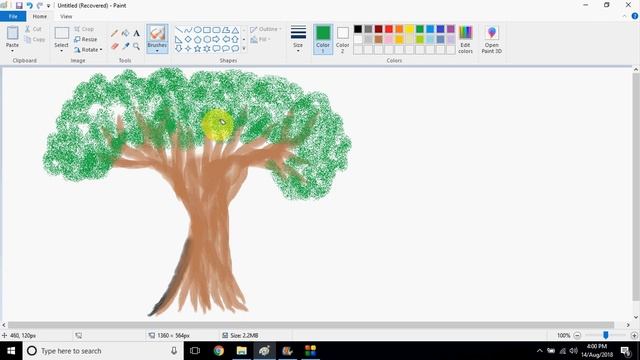The image size is (640, 360).
Task: Click the Crop button
Action: pos(84,29)
